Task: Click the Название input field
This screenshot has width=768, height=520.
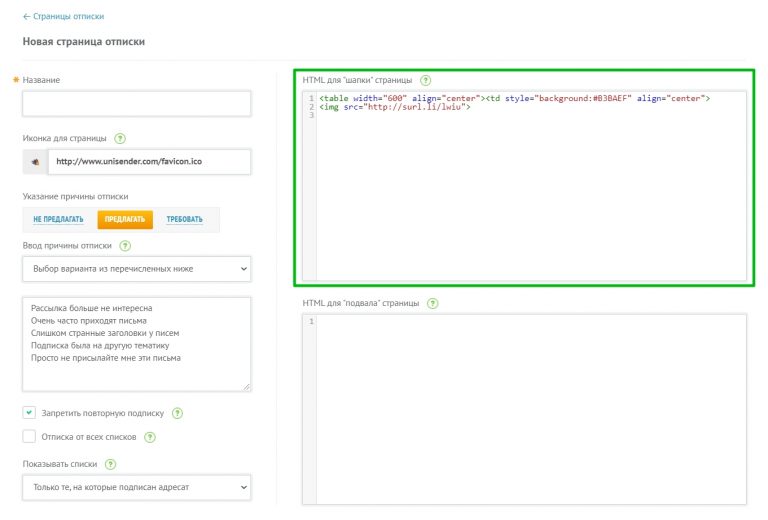Action: pos(137,103)
